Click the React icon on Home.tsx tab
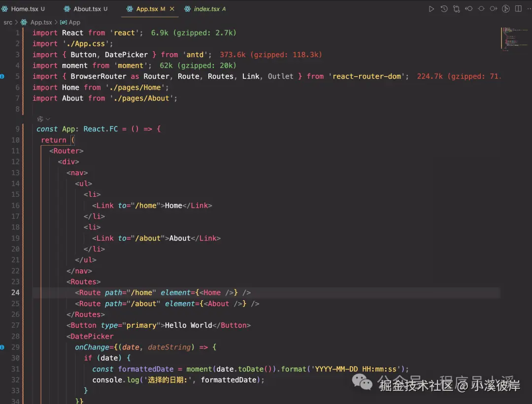Image resolution: width=532 pixels, height=404 pixels. (5, 9)
